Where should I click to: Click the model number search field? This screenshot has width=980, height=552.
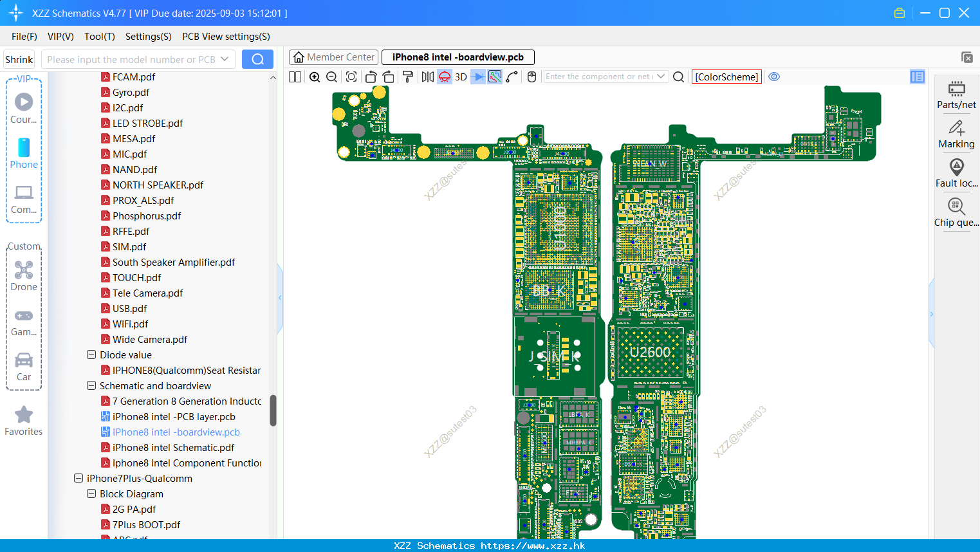(x=131, y=59)
